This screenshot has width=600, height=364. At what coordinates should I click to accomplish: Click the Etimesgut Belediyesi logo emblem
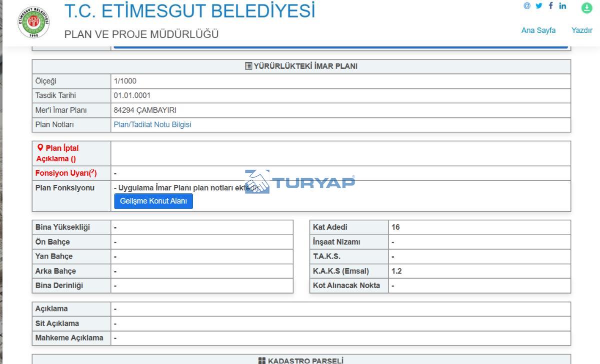pos(34,22)
